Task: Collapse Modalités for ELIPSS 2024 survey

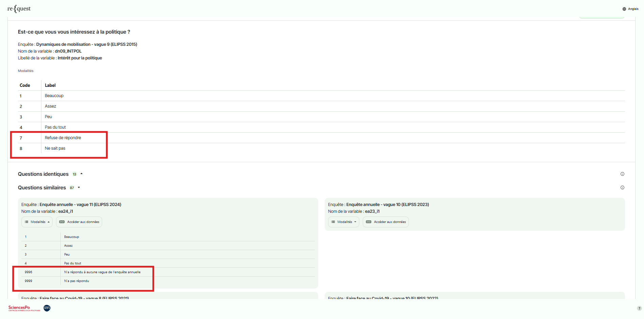Action: pyautogui.click(x=37, y=222)
